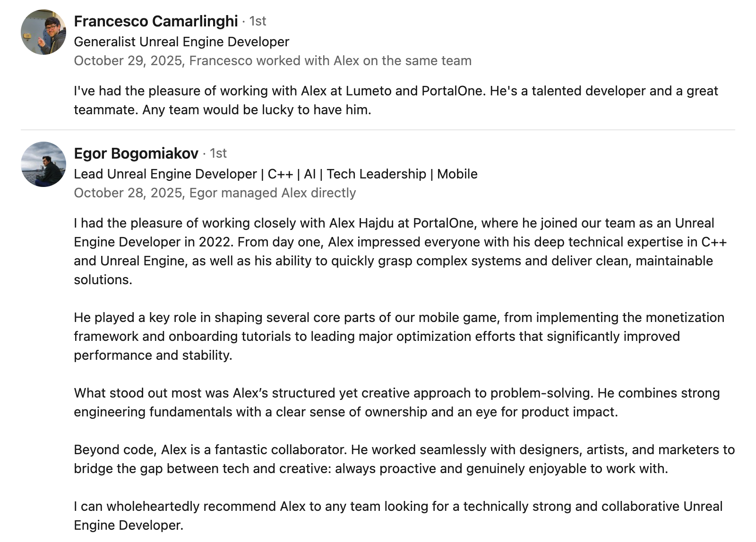The image size is (756, 542).
Task: Click the 1st badge beside Egor Bogomiakov
Action: point(218,153)
